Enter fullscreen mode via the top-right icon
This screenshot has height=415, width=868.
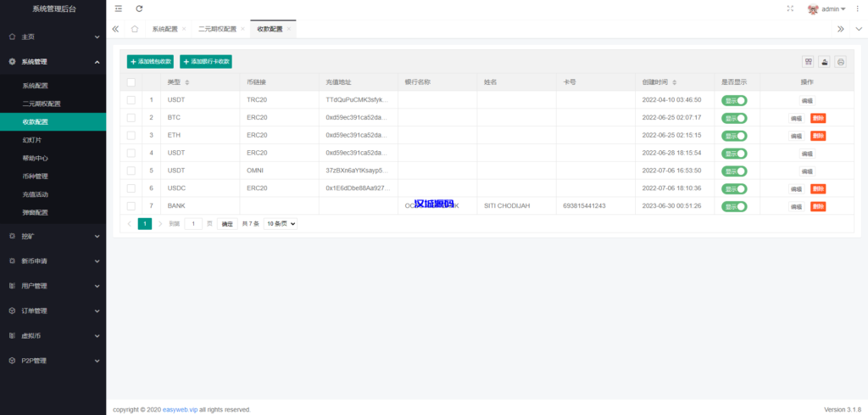(x=790, y=8)
